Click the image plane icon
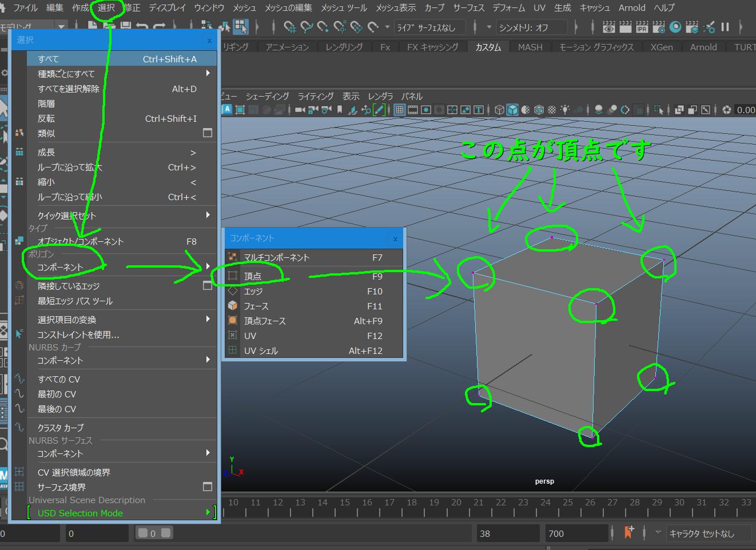Image resolution: width=756 pixels, height=550 pixels. tap(353, 110)
